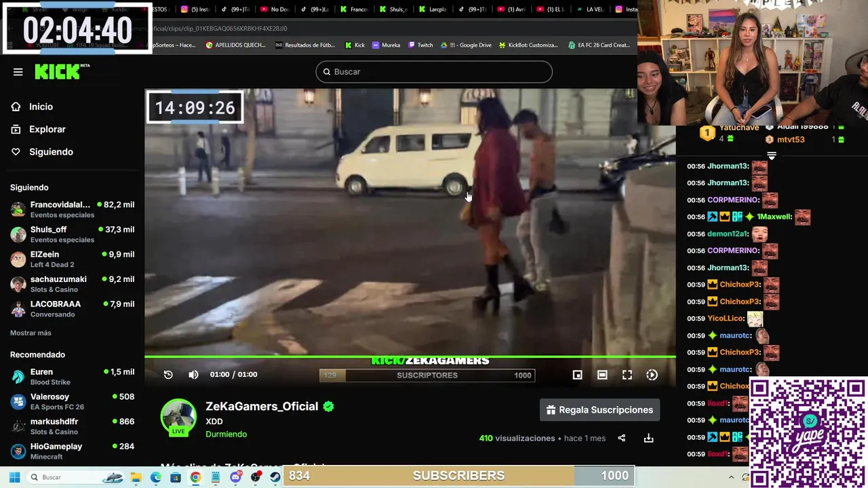Open Euren recommended channel
This screenshot has height=488, width=868.
[x=72, y=376]
